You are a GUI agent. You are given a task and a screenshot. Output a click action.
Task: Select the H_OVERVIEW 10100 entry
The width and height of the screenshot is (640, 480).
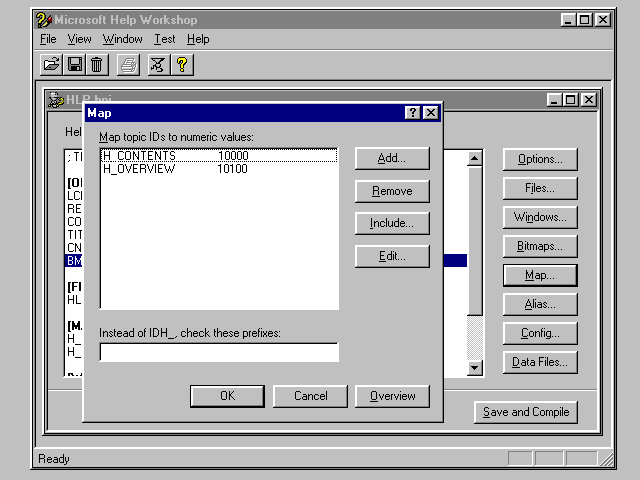140,169
